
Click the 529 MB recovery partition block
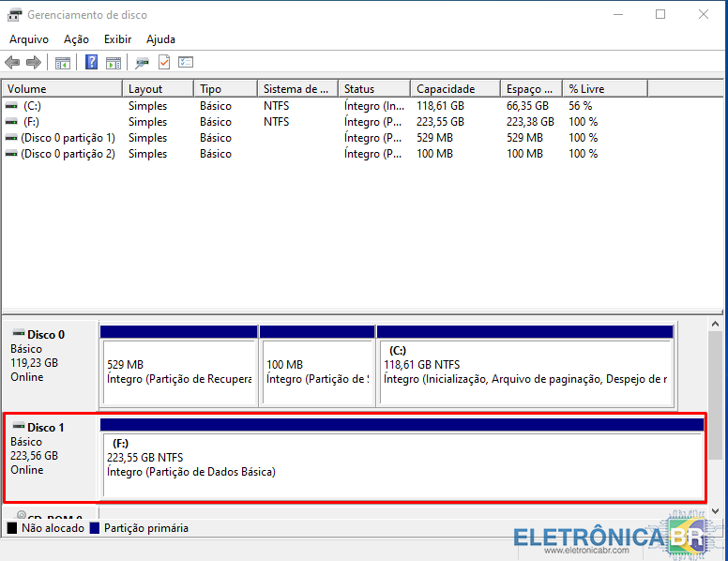178,371
